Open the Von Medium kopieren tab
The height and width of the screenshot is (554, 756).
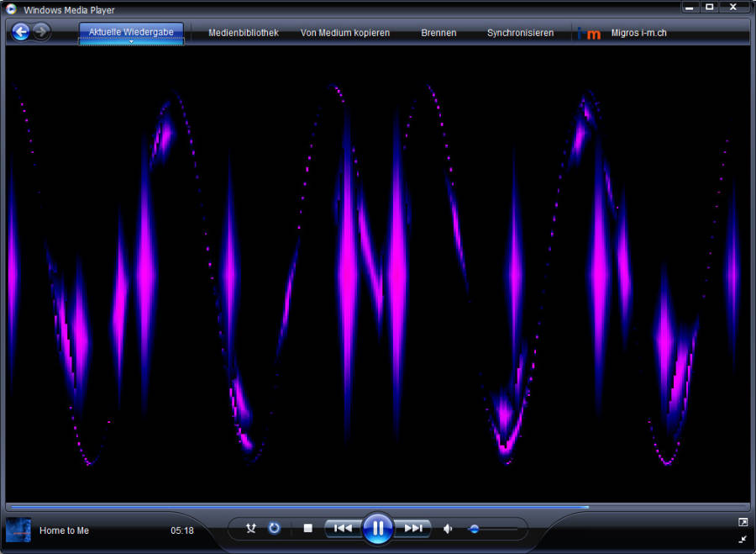coord(345,33)
